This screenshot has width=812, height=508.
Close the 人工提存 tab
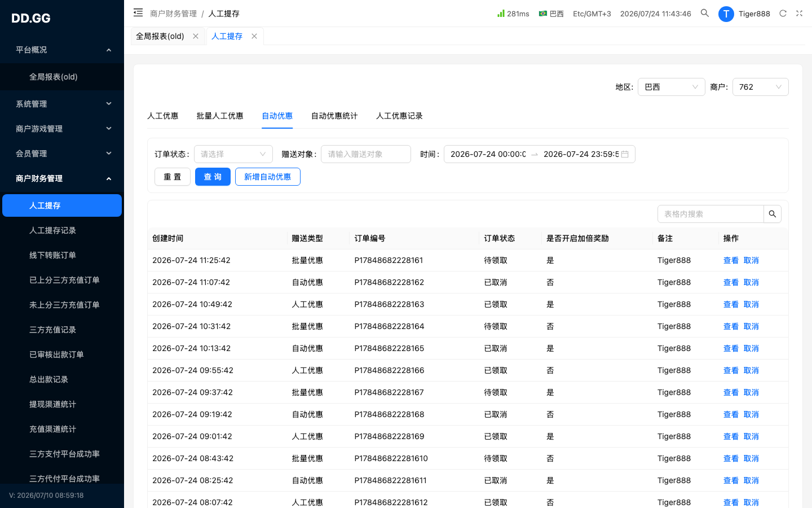pyautogui.click(x=254, y=36)
